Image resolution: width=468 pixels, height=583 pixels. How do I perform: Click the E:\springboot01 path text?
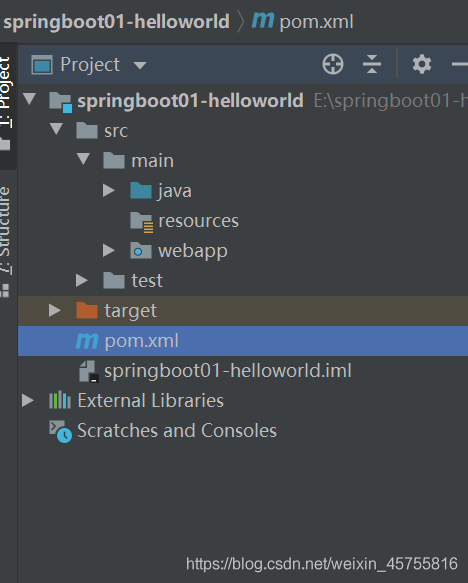pyautogui.click(x=391, y=100)
